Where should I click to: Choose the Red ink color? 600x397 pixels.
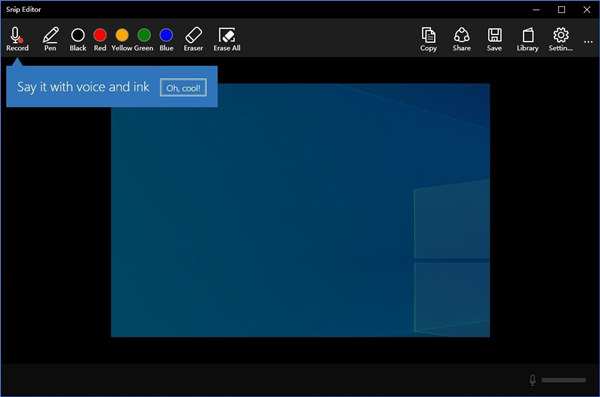coord(100,39)
